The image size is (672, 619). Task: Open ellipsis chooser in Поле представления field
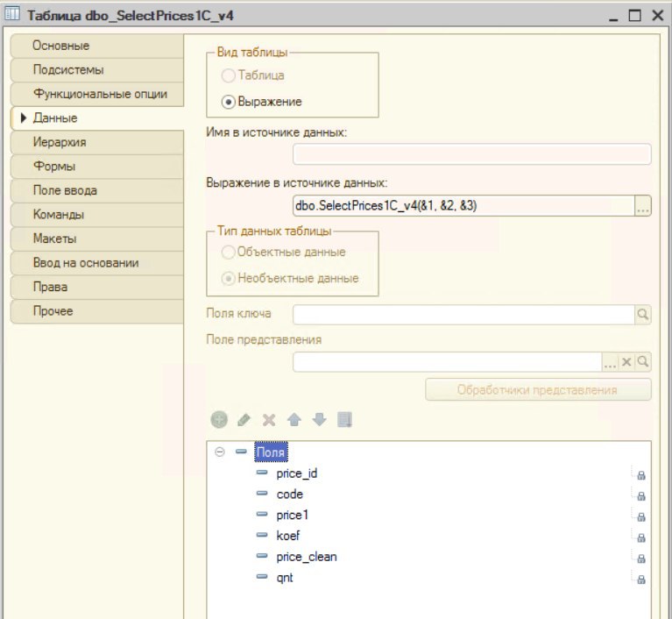coord(610,361)
